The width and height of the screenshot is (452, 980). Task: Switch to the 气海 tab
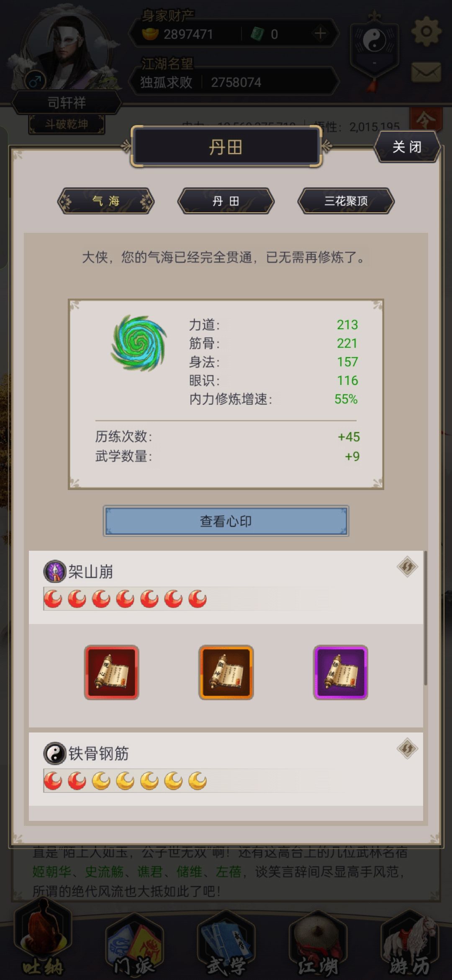pyautogui.click(x=106, y=201)
